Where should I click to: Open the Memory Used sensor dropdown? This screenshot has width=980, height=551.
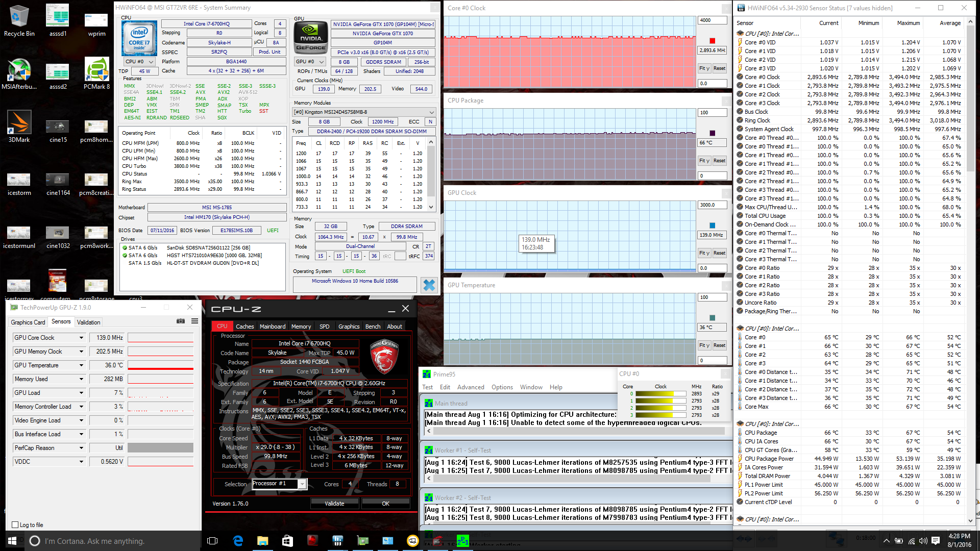[81, 379]
